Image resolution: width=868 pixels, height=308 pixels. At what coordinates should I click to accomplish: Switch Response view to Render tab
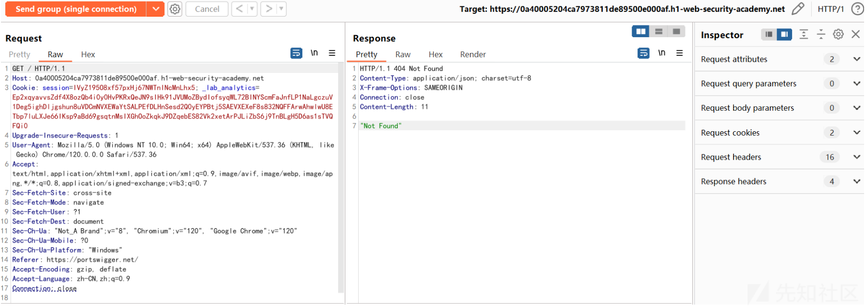[473, 54]
